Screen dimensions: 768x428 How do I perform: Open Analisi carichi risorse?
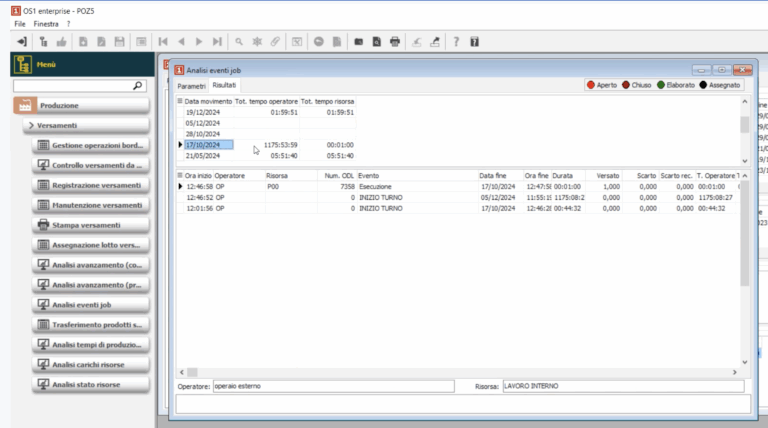91,364
